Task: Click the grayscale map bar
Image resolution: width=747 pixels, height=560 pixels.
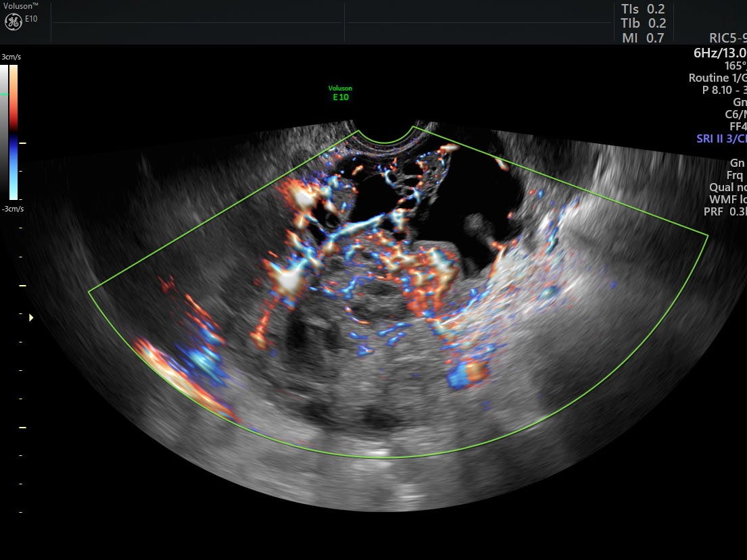Action: [4, 132]
